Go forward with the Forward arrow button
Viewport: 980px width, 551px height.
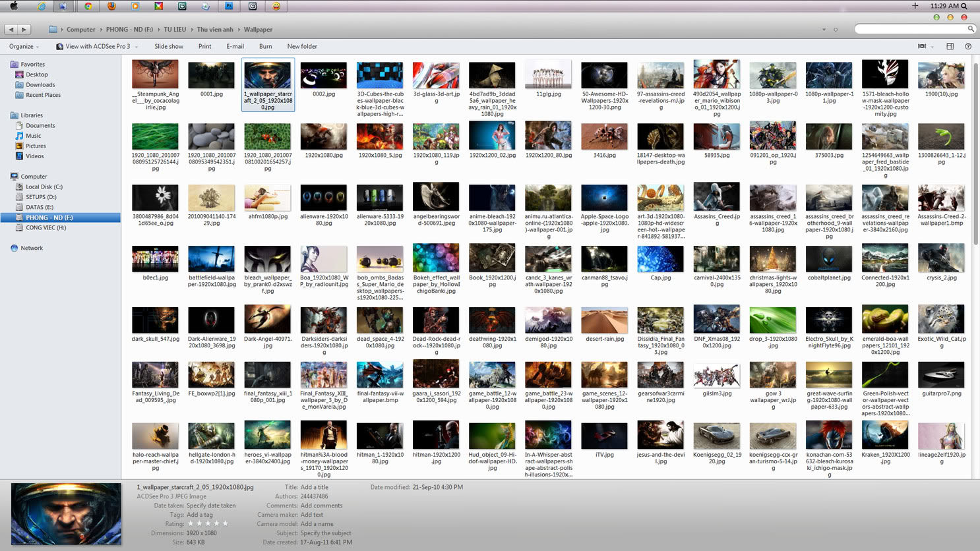click(24, 29)
